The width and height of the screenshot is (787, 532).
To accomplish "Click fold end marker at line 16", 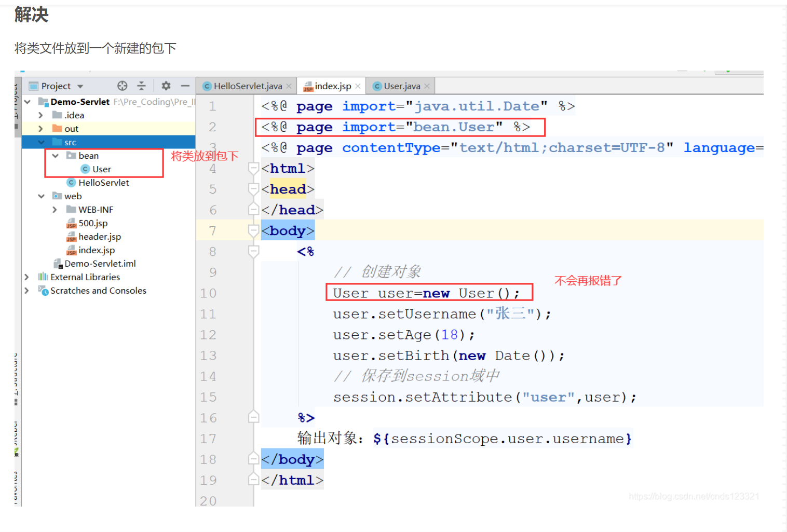I will [x=254, y=417].
